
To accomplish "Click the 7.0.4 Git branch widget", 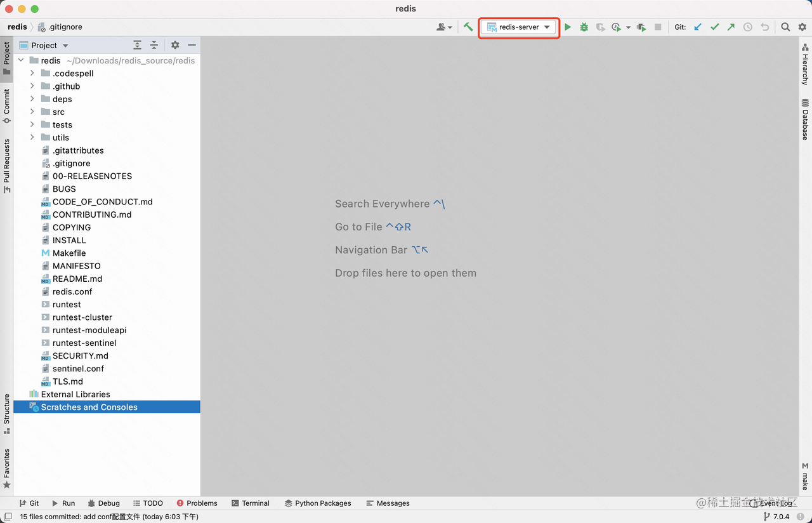I will 776,517.
